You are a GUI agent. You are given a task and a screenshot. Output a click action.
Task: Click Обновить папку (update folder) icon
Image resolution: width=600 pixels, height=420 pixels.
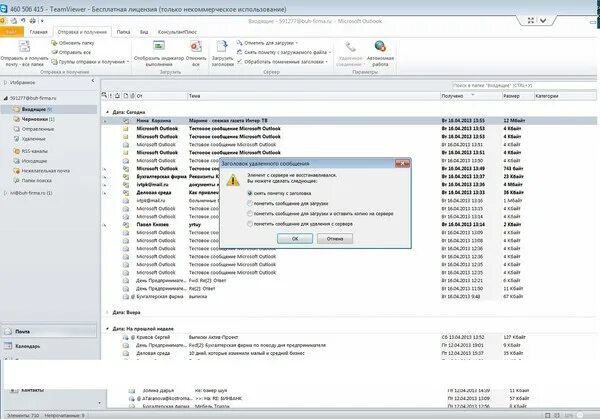[x=54, y=43]
